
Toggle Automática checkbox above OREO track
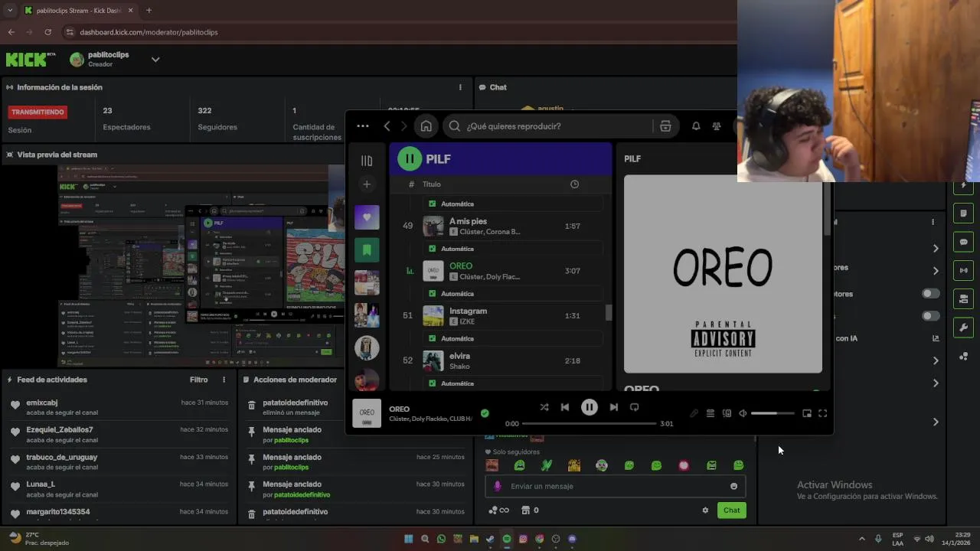coord(433,249)
